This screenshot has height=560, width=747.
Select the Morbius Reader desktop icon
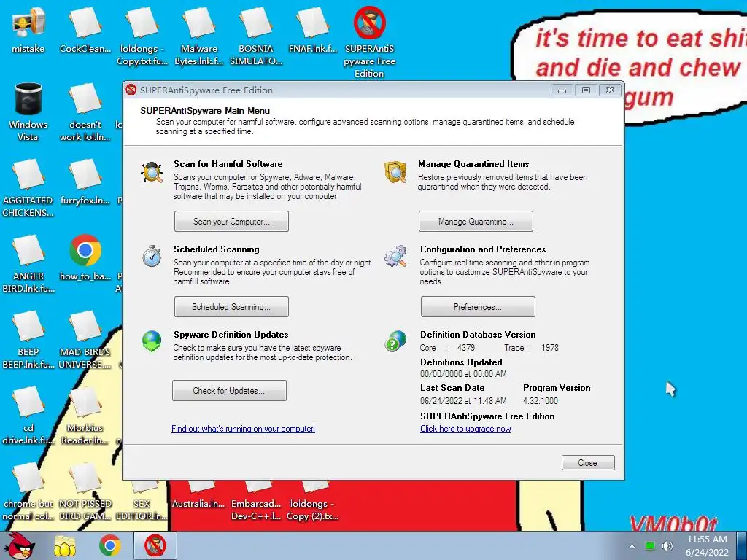coord(85,415)
